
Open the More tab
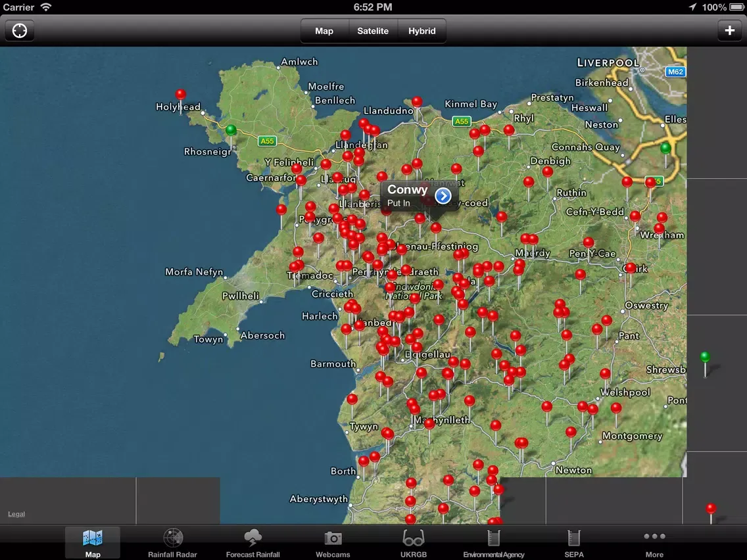(x=654, y=544)
